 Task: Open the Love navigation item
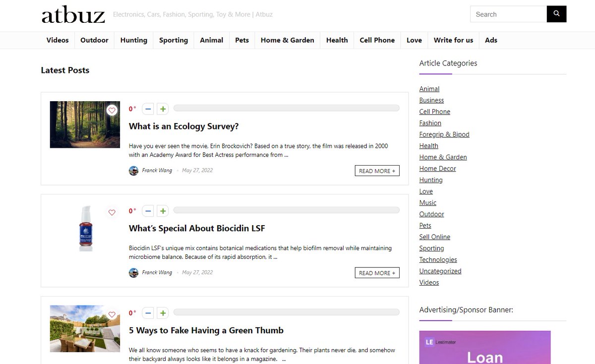[414, 40]
